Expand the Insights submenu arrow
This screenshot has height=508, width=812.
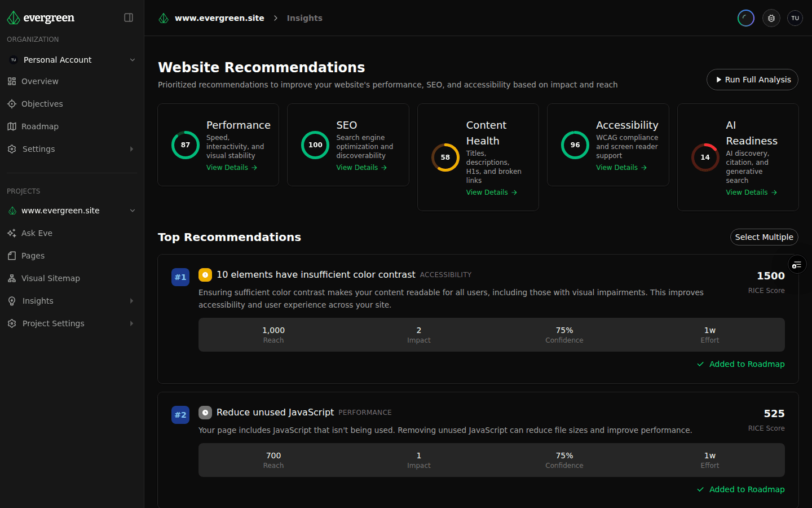pyautogui.click(x=131, y=301)
